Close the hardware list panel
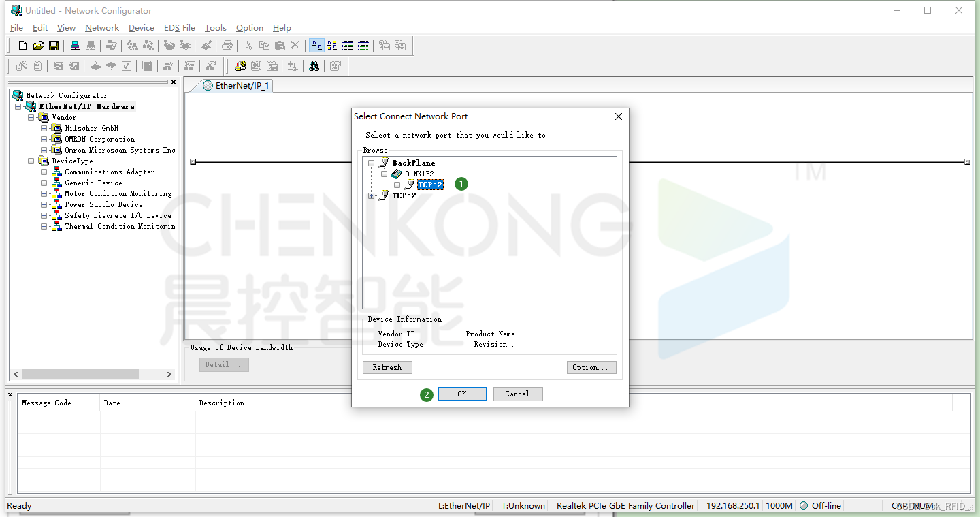Image resolution: width=980 pixels, height=517 pixels. [x=173, y=82]
